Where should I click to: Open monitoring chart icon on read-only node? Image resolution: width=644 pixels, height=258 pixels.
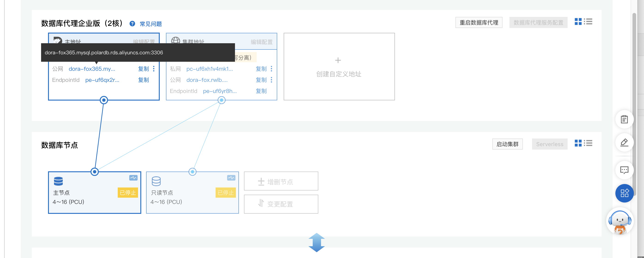click(x=231, y=178)
